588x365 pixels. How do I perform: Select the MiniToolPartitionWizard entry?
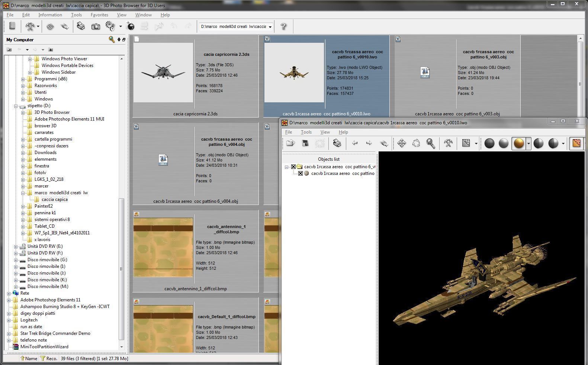(x=44, y=347)
